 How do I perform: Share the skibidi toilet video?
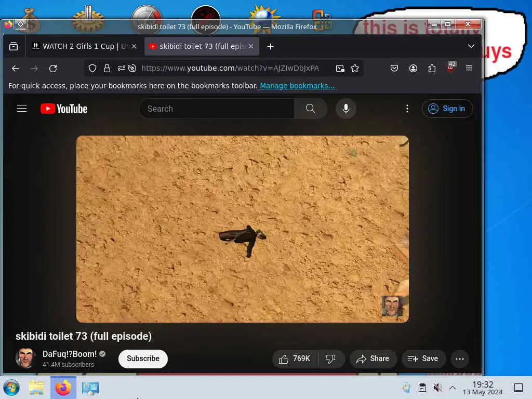(373, 358)
